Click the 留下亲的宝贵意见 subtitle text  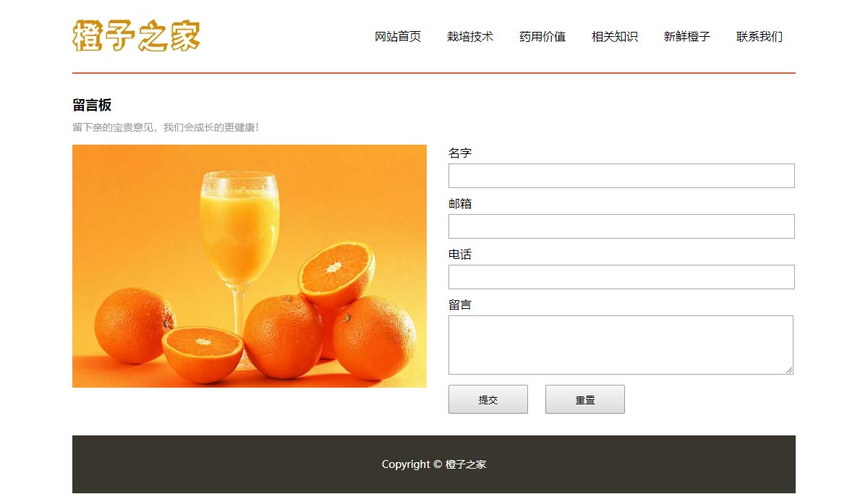pyautogui.click(x=166, y=127)
